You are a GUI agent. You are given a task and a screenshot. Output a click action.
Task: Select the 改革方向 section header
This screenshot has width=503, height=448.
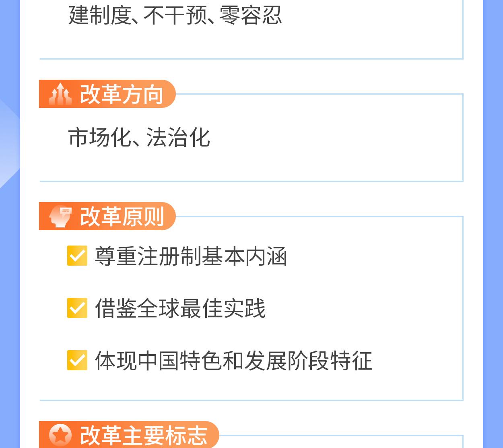[x=107, y=94]
